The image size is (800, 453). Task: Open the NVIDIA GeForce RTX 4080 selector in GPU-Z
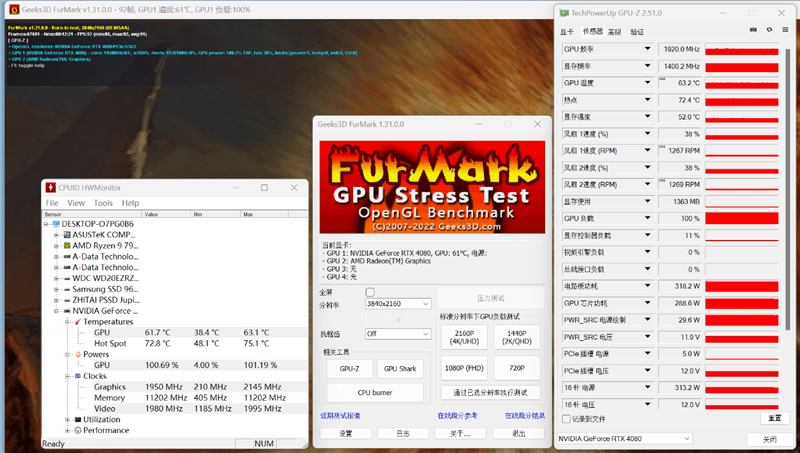pyautogui.click(x=624, y=439)
